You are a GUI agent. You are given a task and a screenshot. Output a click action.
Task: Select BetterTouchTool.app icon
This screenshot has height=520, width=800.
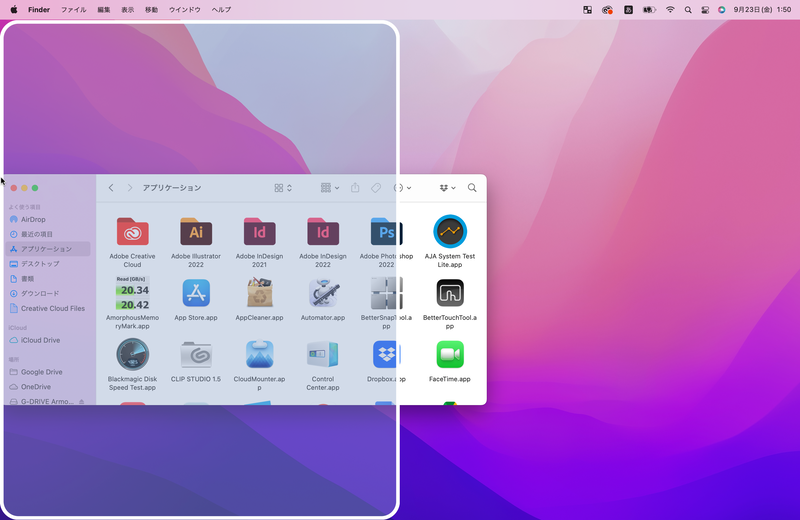pos(450,293)
